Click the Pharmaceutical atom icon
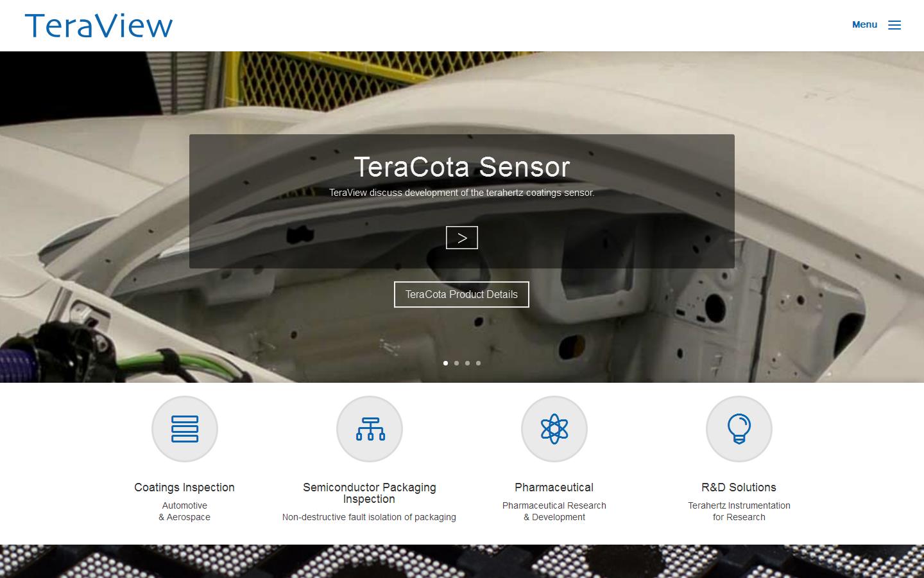 pyautogui.click(x=554, y=429)
